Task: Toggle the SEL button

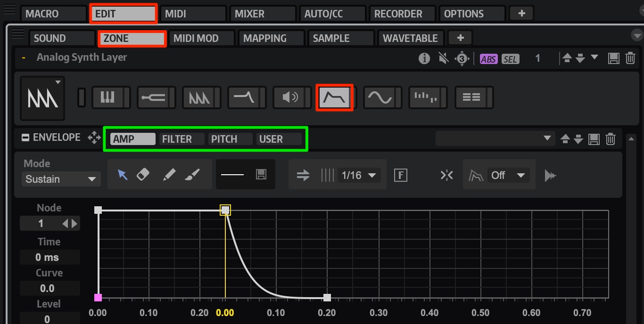Action: click(510, 59)
